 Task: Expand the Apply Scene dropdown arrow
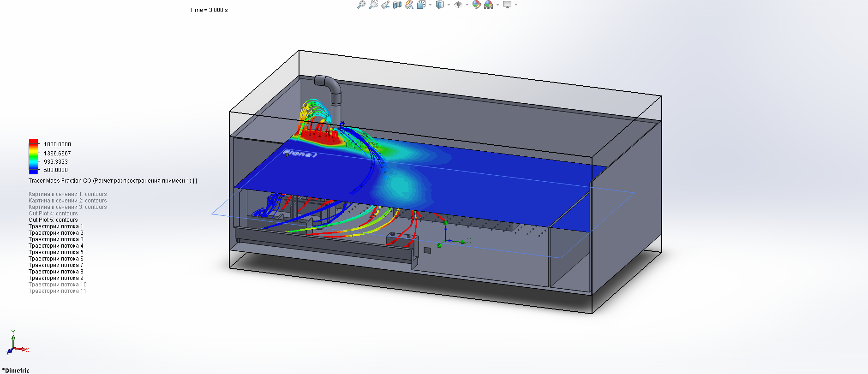497,5
